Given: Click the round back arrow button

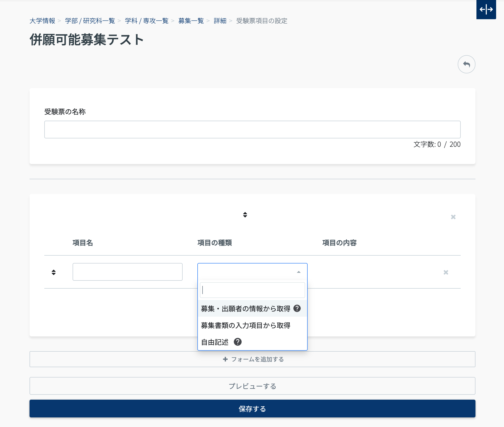Looking at the screenshot, I should pyautogui.click(x=466, y=64).
